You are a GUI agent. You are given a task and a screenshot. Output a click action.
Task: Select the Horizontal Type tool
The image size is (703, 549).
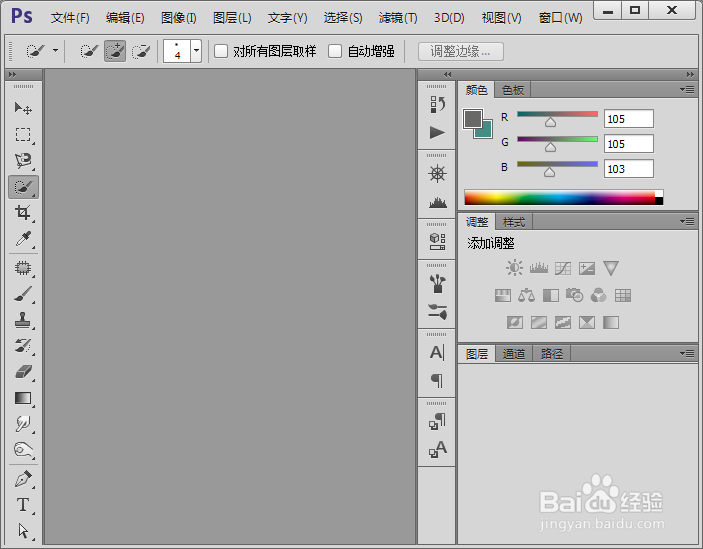23,505
